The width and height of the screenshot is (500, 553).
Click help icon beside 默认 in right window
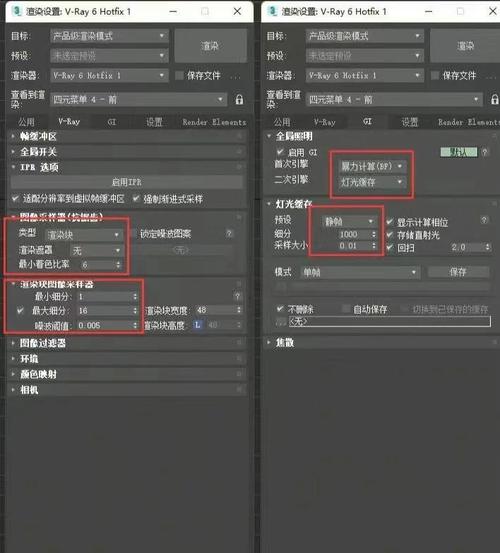[x=485, y=152]
